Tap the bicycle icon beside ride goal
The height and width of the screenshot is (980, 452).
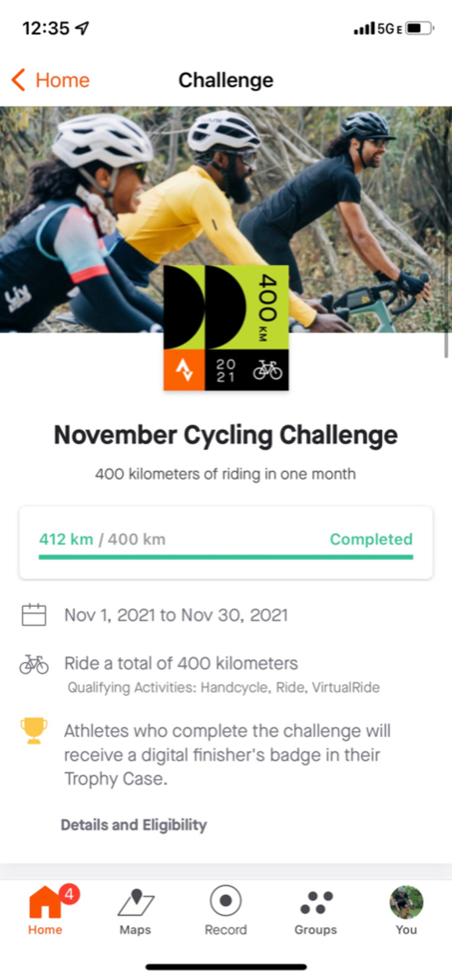34,664
